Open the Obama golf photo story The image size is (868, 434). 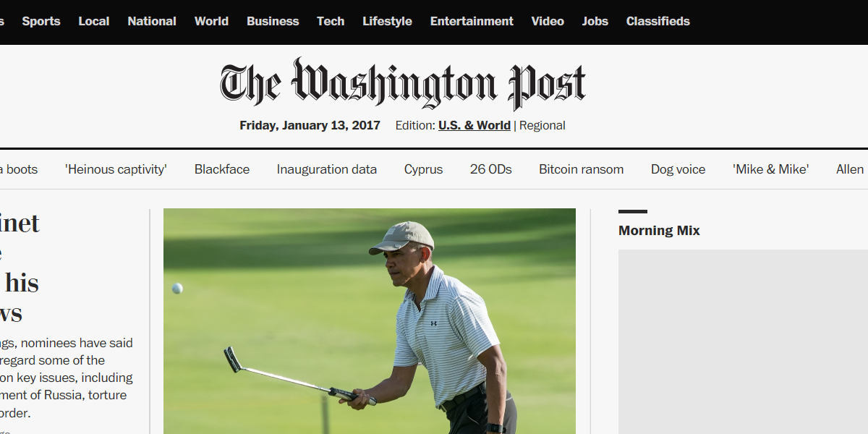pos(370,321)
